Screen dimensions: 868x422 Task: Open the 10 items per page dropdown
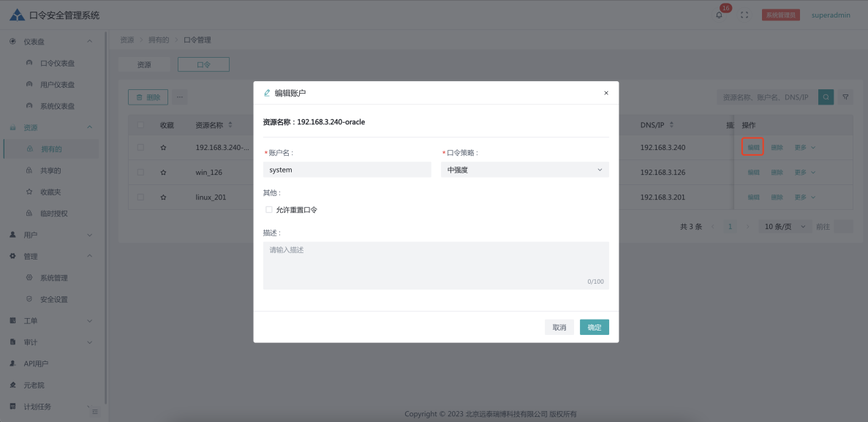(785, 227)
